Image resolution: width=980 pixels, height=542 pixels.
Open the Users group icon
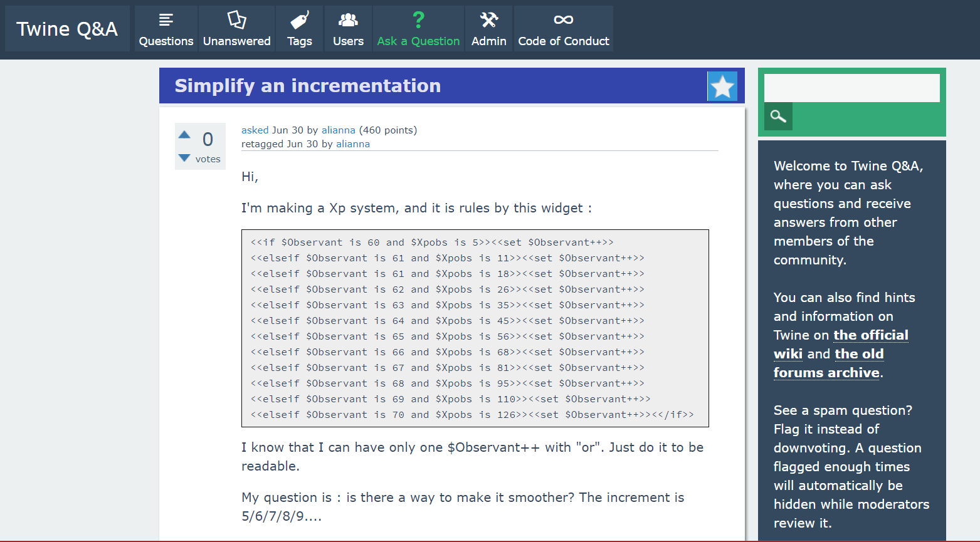[348, 20]
